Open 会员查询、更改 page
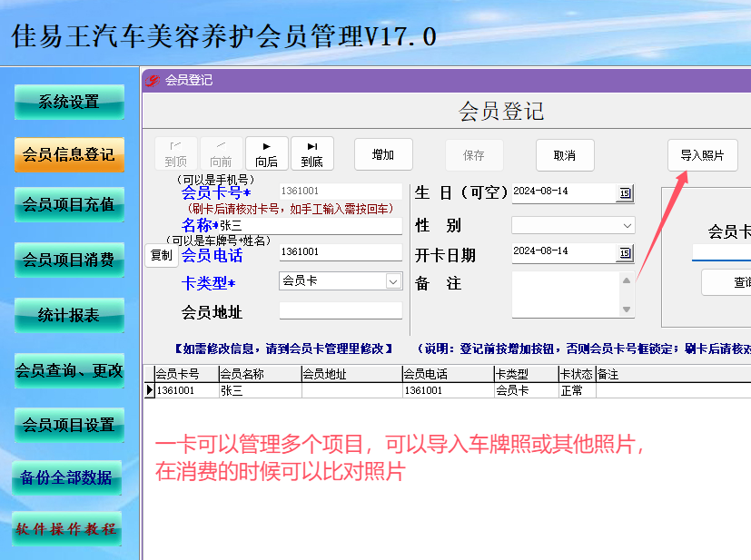This screenshot has width=751, height=560. pyautogui.click(x=69, y=370)
